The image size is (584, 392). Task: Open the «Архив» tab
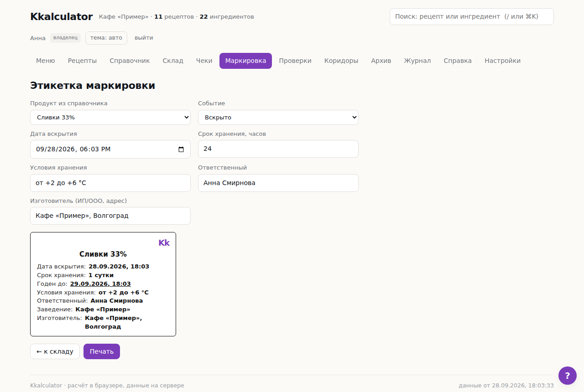pos(381,61)
